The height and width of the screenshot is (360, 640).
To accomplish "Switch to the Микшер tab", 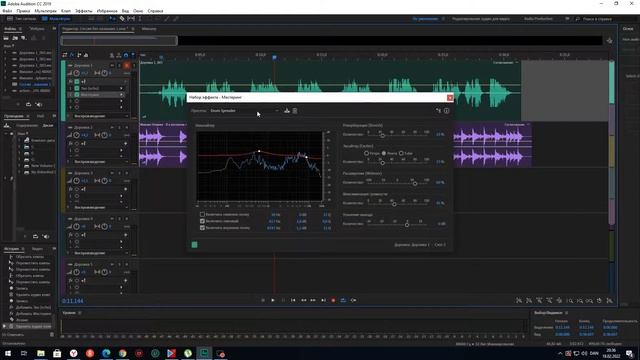I will (x=149, y=29).
